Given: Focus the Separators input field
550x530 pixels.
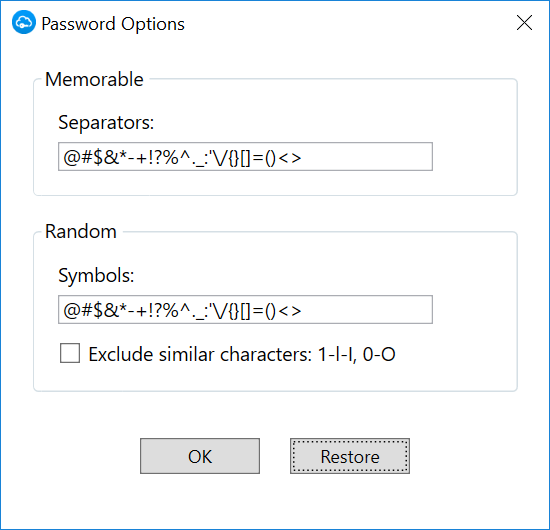Looking at the screenshot, I should tap(245, 156).
